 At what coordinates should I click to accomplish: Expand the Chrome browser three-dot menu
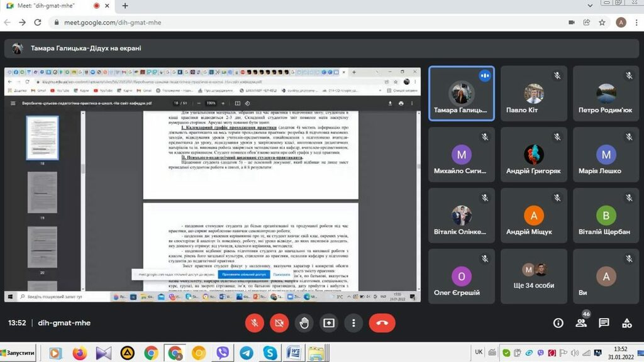636,22
